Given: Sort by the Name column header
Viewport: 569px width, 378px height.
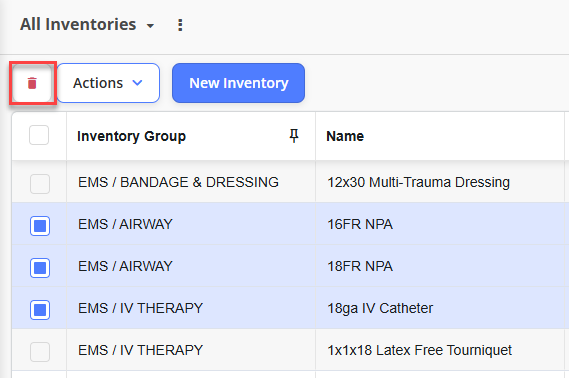Looking at the screenshot, I should (345, 136).
